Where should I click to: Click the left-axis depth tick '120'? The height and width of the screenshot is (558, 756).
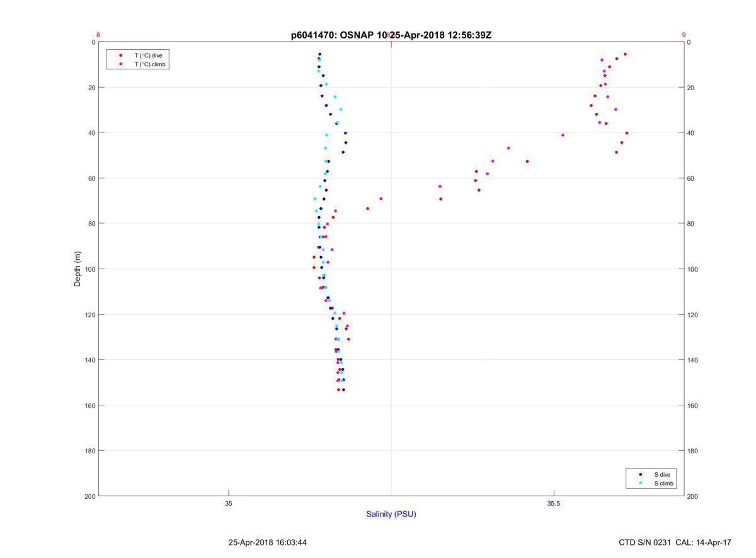coord(89,315)
